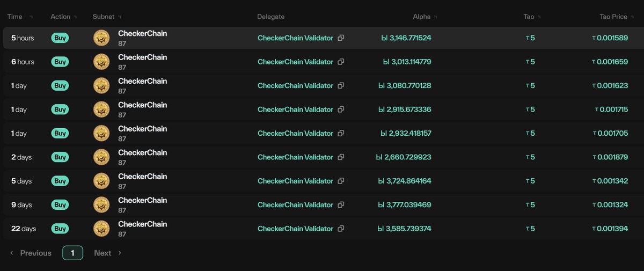Open CheckerChain Validator link in 2 days row
The height and width of the screenshot is (271, 644).
tap(295, 157)
